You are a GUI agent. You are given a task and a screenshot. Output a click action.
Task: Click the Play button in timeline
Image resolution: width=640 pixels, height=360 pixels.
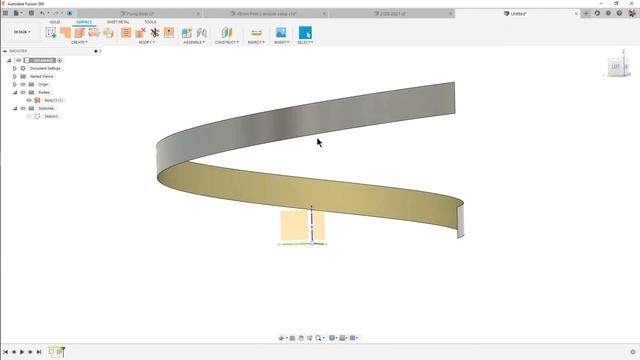click(x=22, y=352)
